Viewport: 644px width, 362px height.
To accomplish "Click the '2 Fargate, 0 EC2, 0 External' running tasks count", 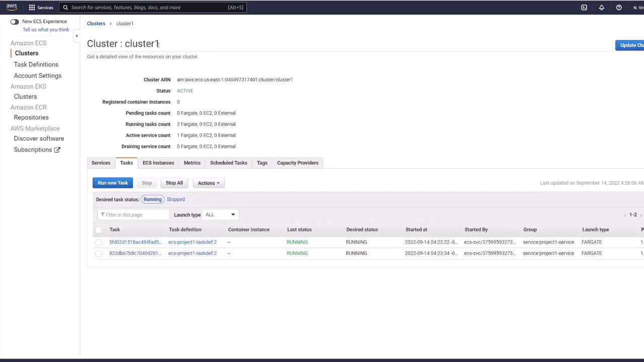I will (x=206, y=124).
